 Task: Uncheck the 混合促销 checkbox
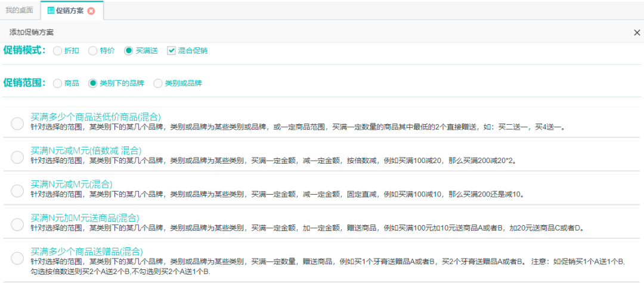(171, 51)
